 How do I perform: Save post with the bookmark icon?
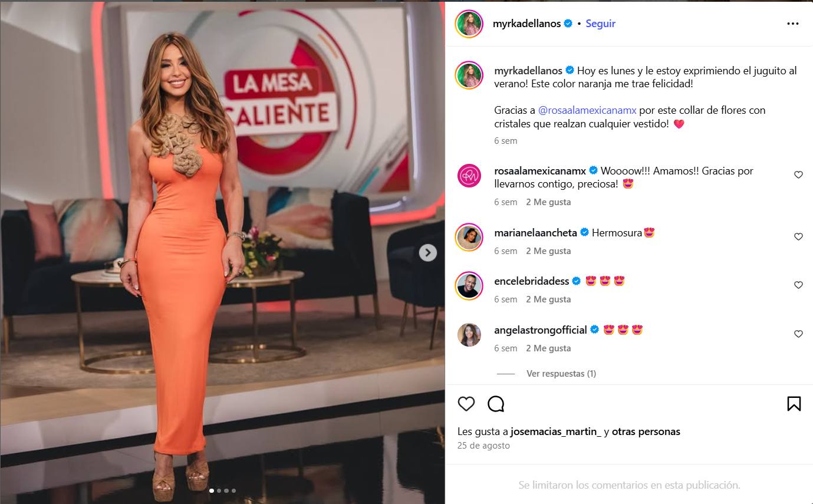coord(794,404)
